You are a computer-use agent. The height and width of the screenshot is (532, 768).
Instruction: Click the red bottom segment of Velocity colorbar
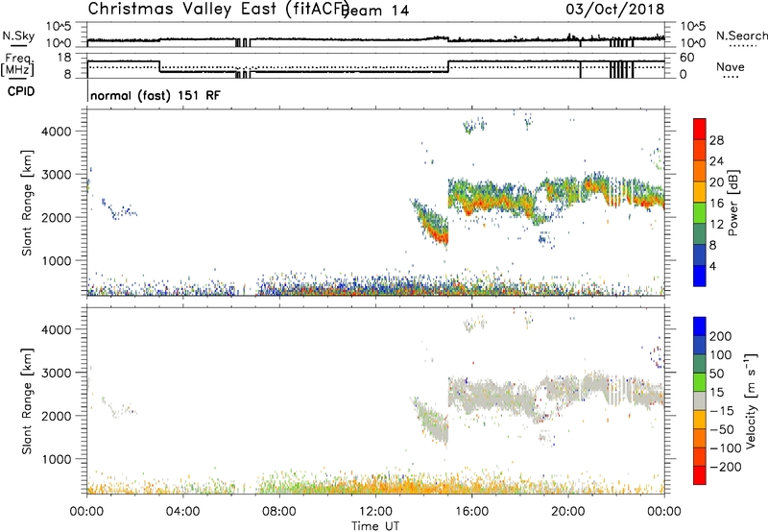click(700, 475)
